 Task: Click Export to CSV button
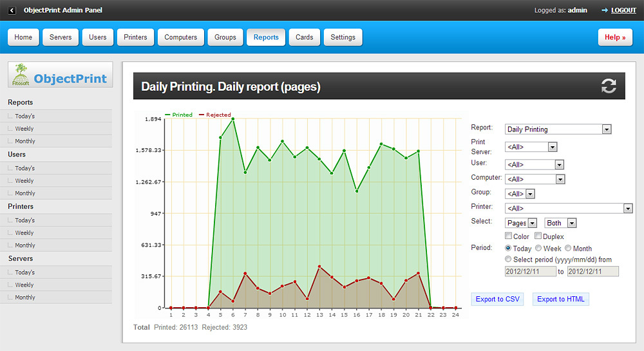coord(497,299)
